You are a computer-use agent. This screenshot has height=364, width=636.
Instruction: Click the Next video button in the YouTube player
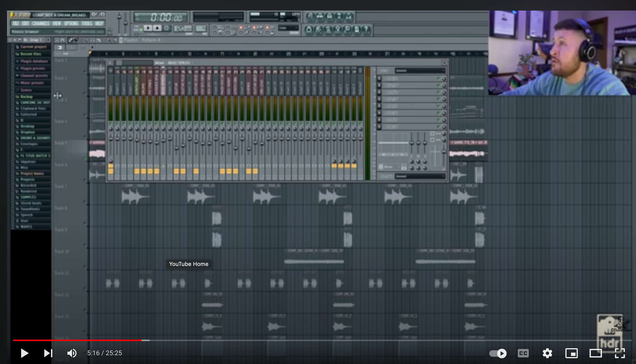(x=48, y=353)
